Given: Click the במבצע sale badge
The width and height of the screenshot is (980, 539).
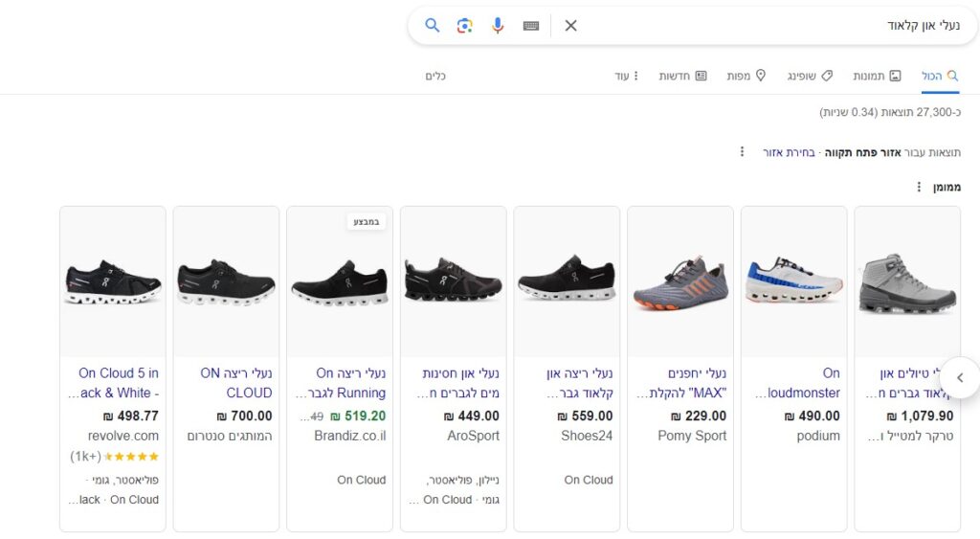Looking at the screenshot, I should point(367,221).
